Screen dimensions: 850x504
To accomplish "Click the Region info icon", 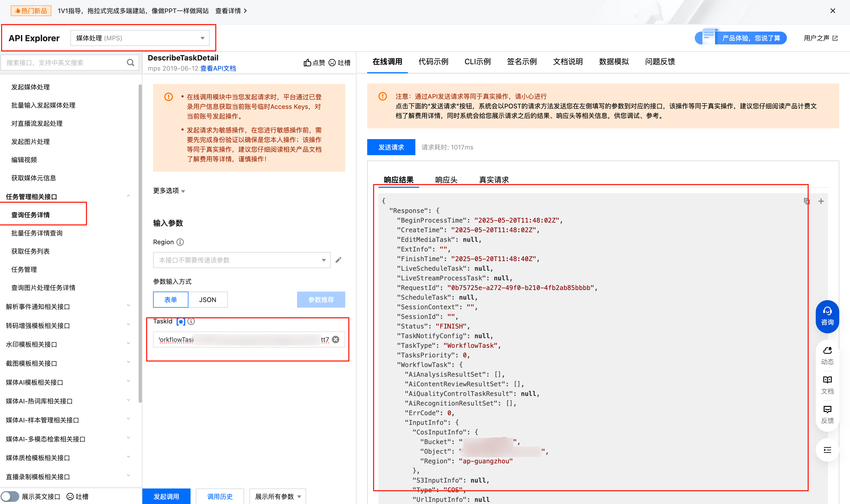I will click(180, 242).
